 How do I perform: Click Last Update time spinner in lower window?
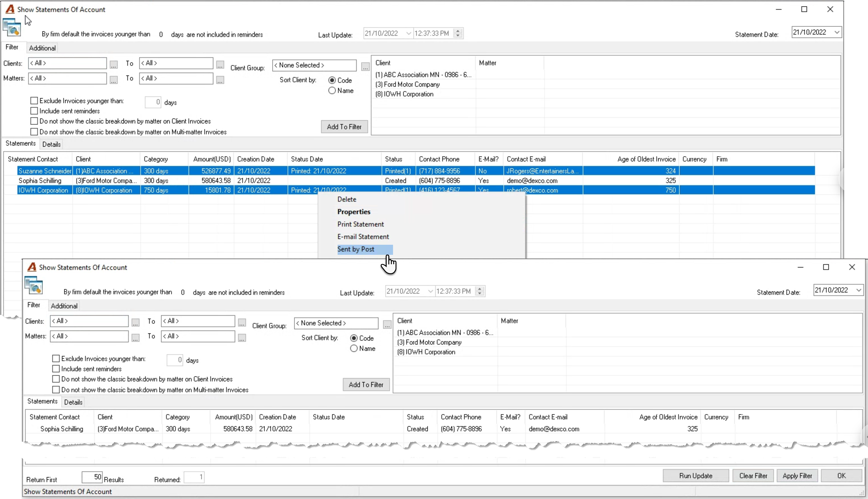point(480,291)
